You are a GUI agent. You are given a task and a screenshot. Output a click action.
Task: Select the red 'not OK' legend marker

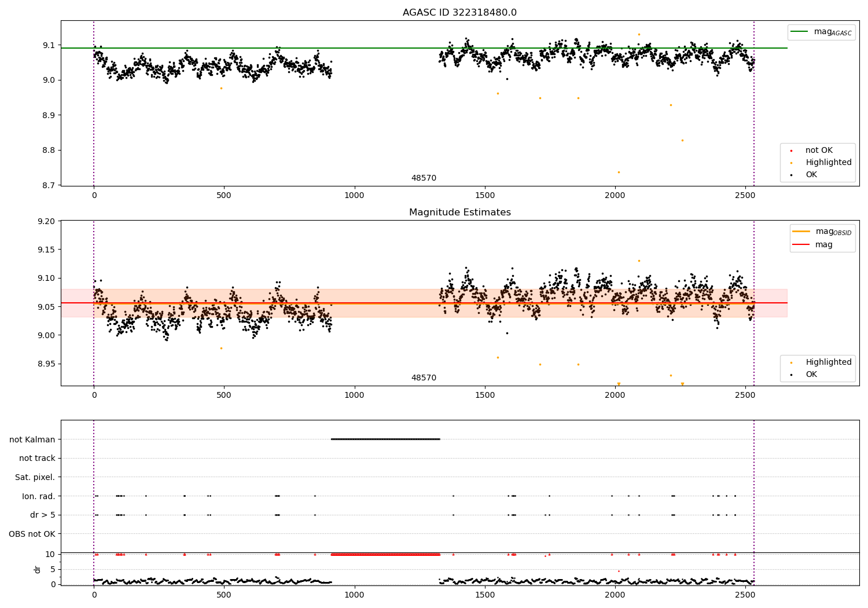791,151
